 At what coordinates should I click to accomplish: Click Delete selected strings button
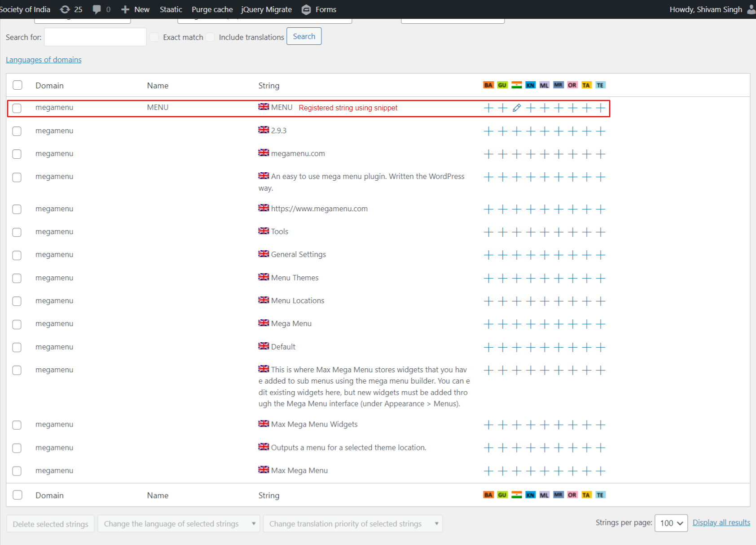(x=50, y=523)
